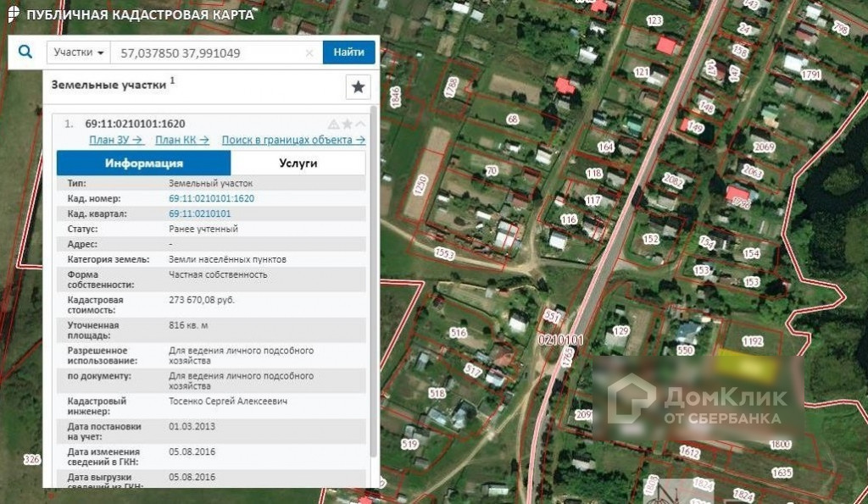Screen dimensions: 868x504
Task: Click parcel label 117 on map
Action: tap(593, 200)
